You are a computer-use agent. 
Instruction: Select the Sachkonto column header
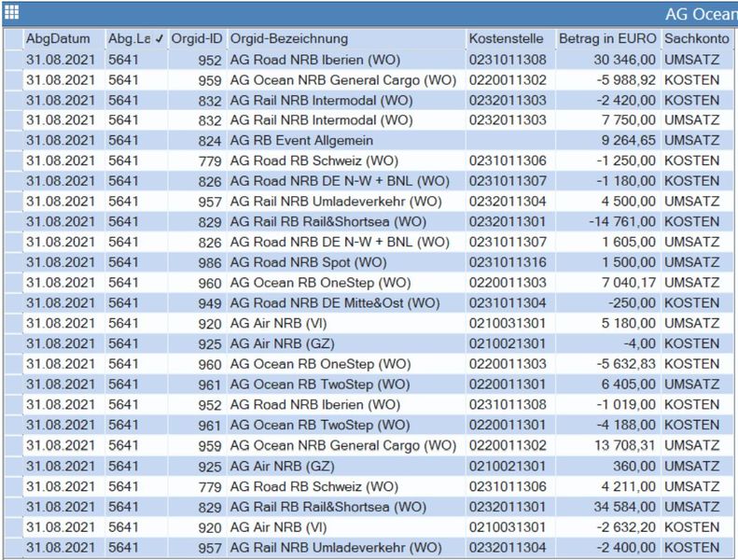coord(698,38)
